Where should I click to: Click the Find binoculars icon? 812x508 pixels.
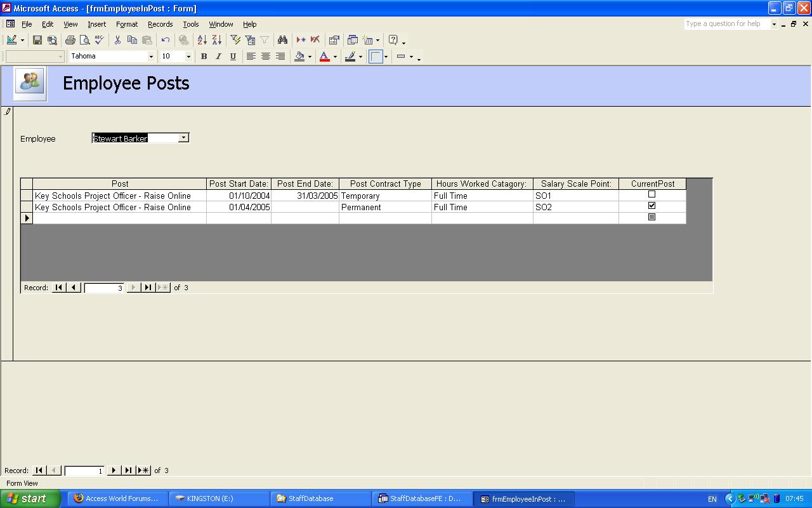point(282,40)
